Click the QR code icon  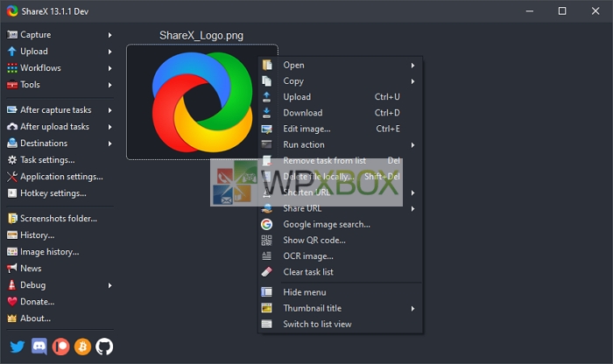point(266,241)
